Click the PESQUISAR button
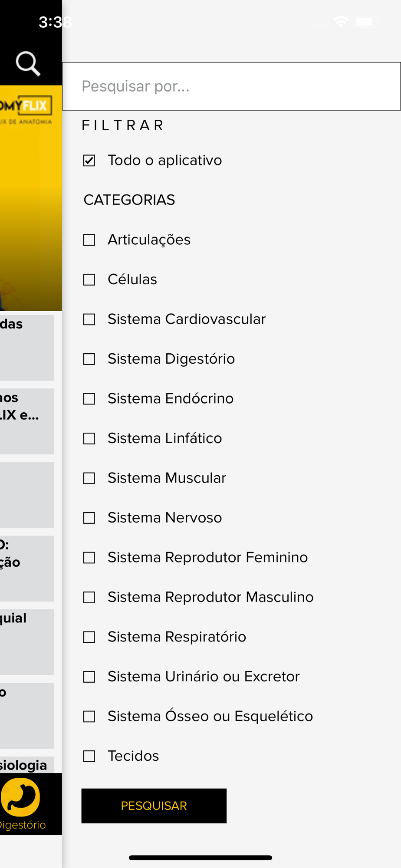 (x=154, y=806)
